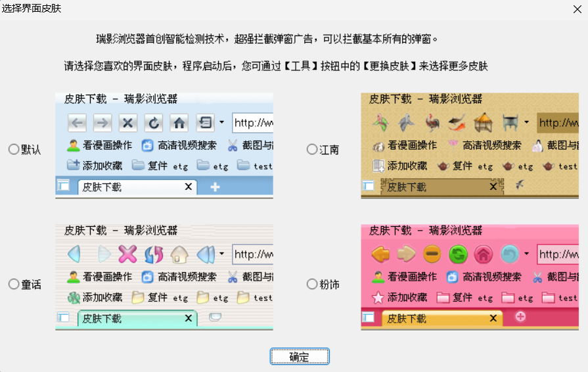Click refresh icon in 默认 skin preview
Screen dimensions: 588x372
[x=153, y=123]
